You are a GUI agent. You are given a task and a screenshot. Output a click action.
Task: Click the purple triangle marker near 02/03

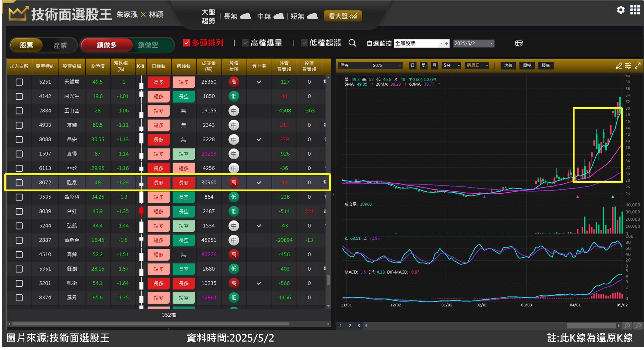(x=484, y=196)
